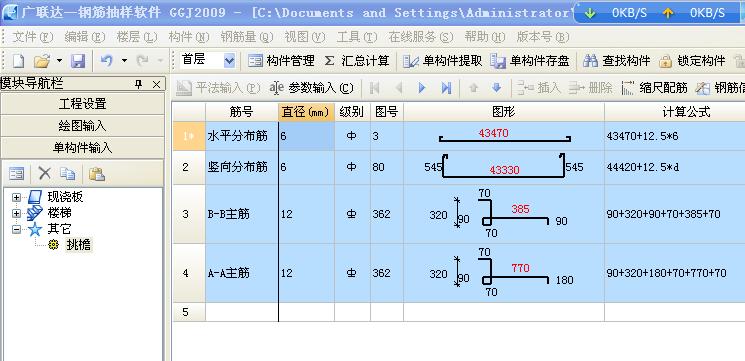Screen dimensions: 745x361
Task: Select 楼梯 in the tree
Action: [60, 213]
